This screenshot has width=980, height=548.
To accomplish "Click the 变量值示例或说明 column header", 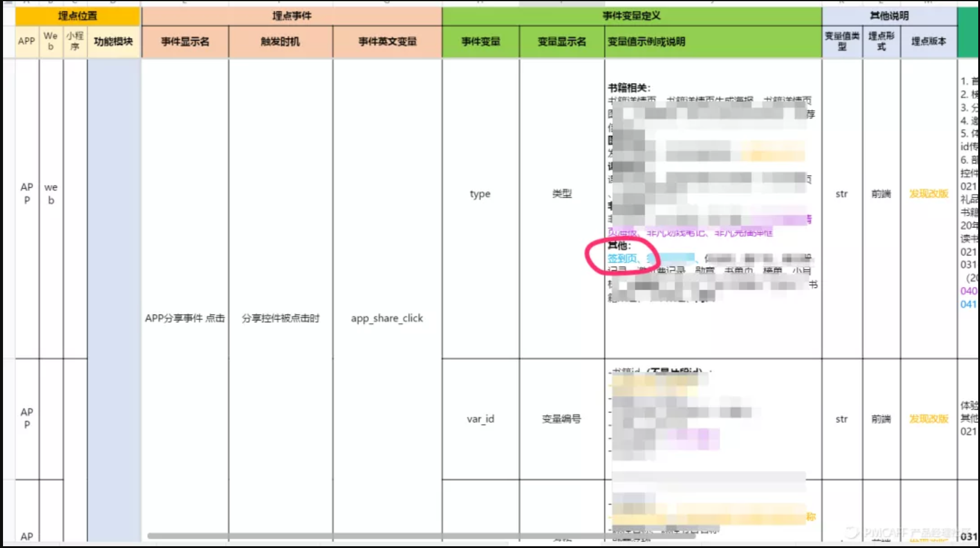I will click(713, 42).
